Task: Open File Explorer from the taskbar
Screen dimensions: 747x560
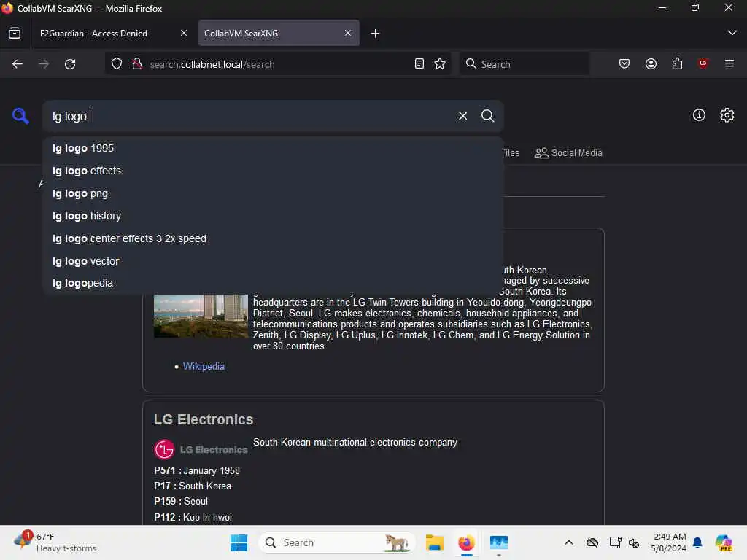Action: coord(435,542)
